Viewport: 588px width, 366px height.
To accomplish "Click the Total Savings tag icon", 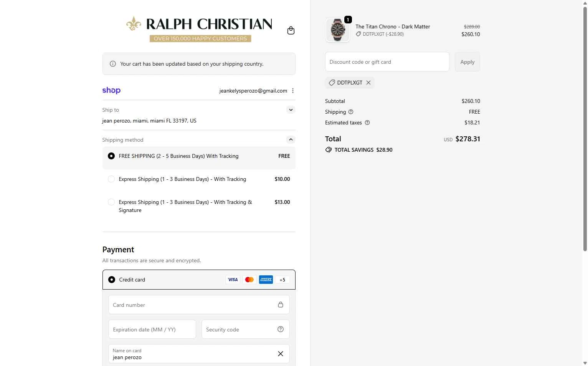I will click(x=329, y=150).
